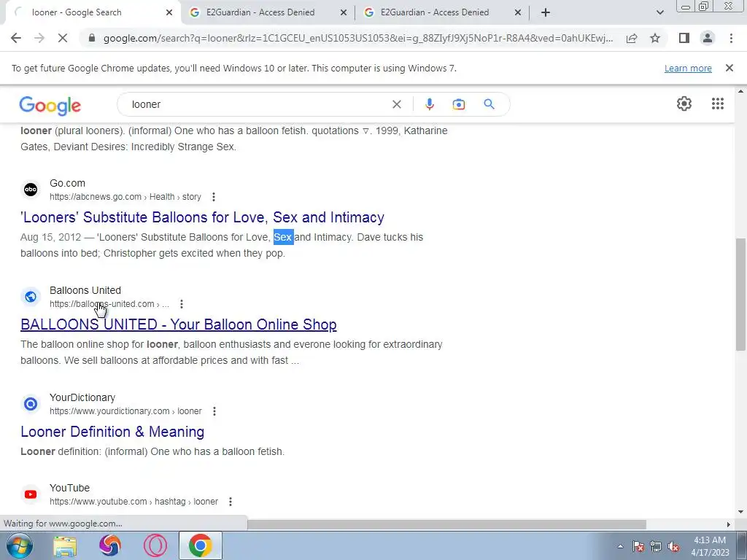Show hidden system tray icons

pos(620,546)
